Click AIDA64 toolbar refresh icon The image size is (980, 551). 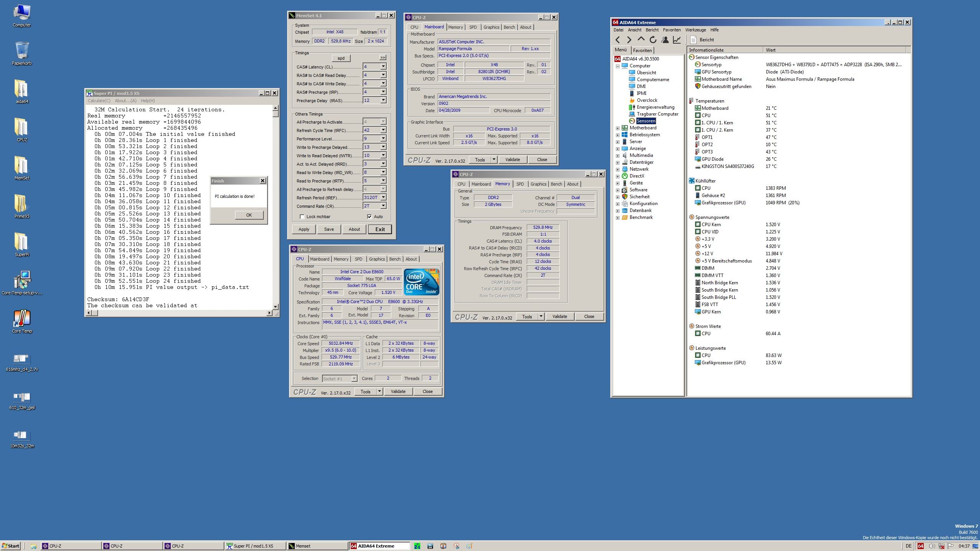[653, 40]
